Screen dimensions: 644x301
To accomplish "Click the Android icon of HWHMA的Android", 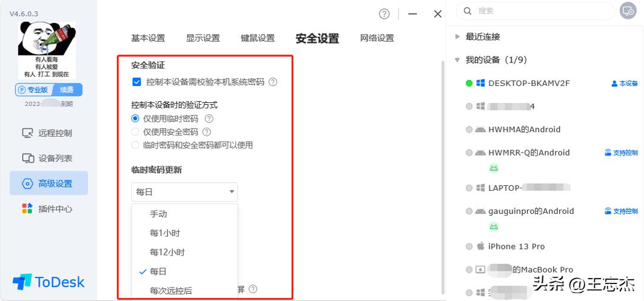I will [x=480, y=130].
